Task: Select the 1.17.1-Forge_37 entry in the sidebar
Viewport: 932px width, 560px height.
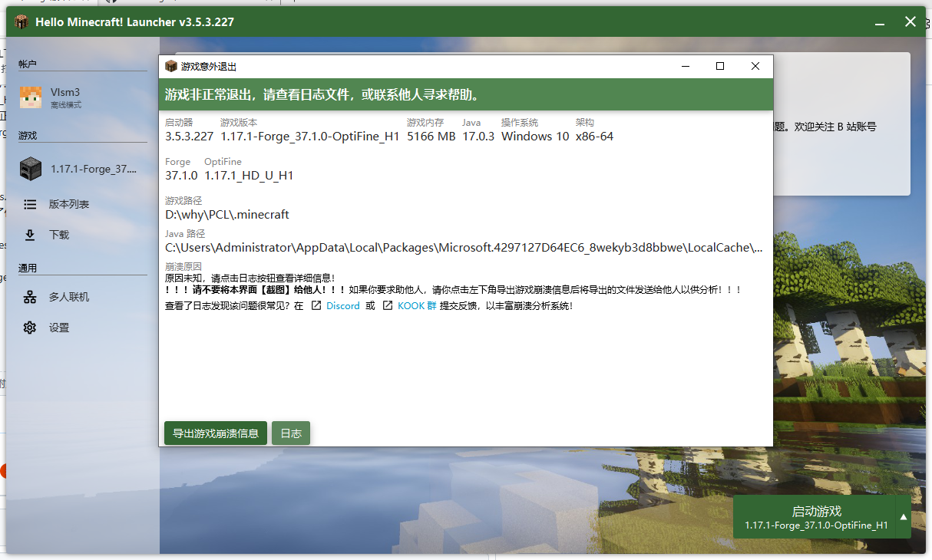Action: pyautogui.click(x=84, y=168)
